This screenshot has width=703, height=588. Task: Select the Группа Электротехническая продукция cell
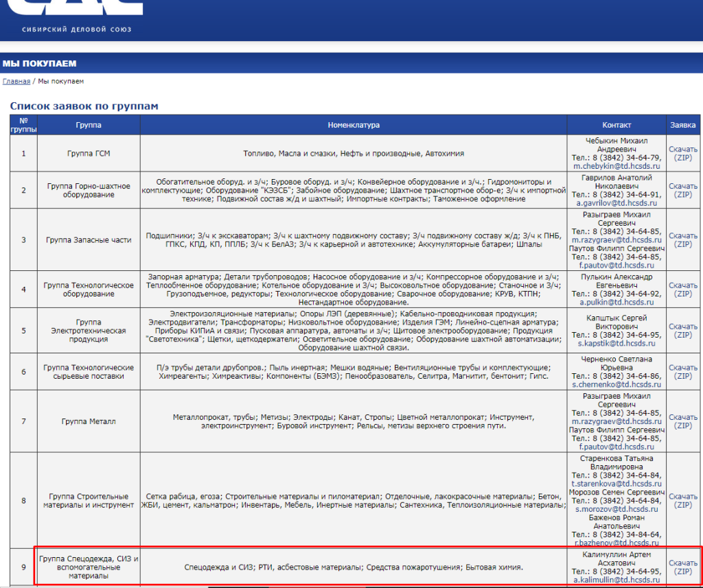click(x=89, y=331)
